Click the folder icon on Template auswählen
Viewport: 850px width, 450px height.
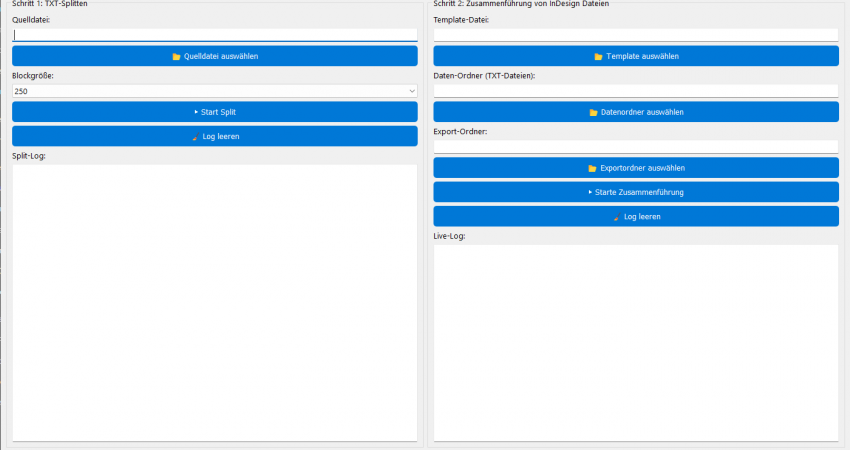pos(598,56)
